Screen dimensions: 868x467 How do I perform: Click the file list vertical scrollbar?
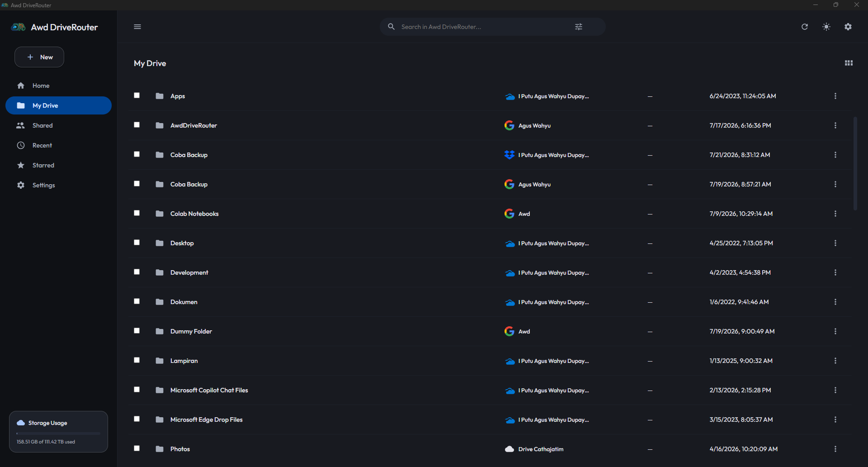[855, 163]
